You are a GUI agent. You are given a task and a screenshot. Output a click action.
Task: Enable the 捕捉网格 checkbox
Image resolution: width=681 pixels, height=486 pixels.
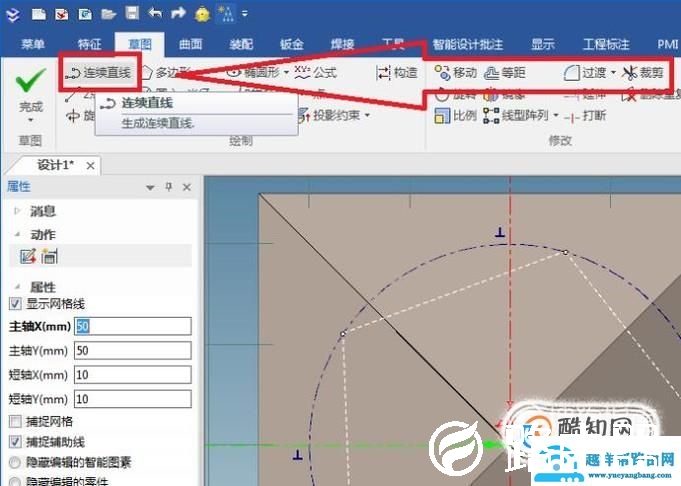tap(15, 421)
